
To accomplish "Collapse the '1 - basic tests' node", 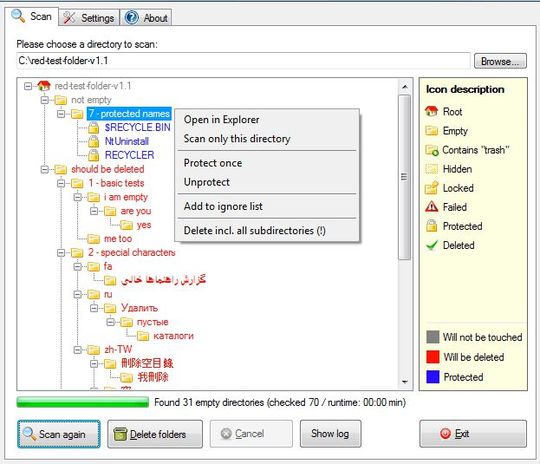I will 61,183.
